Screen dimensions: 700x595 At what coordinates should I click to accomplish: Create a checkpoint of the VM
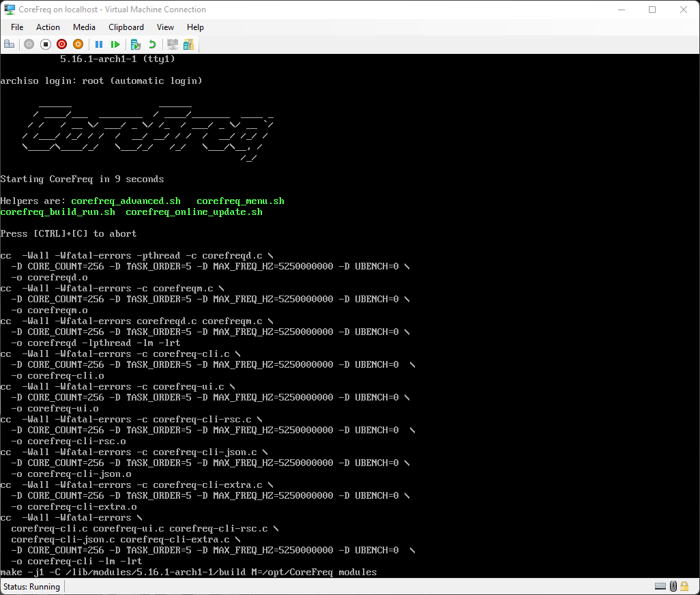point(135,44)
